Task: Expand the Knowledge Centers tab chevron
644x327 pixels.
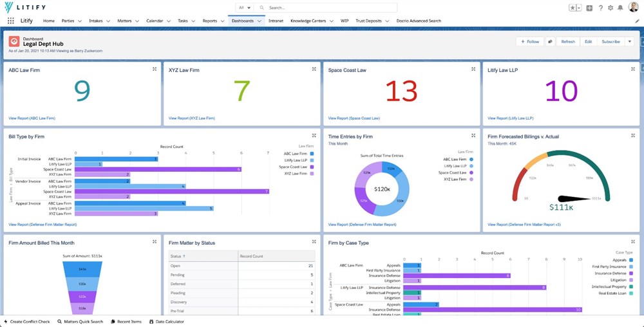Action: coord(331,21)
